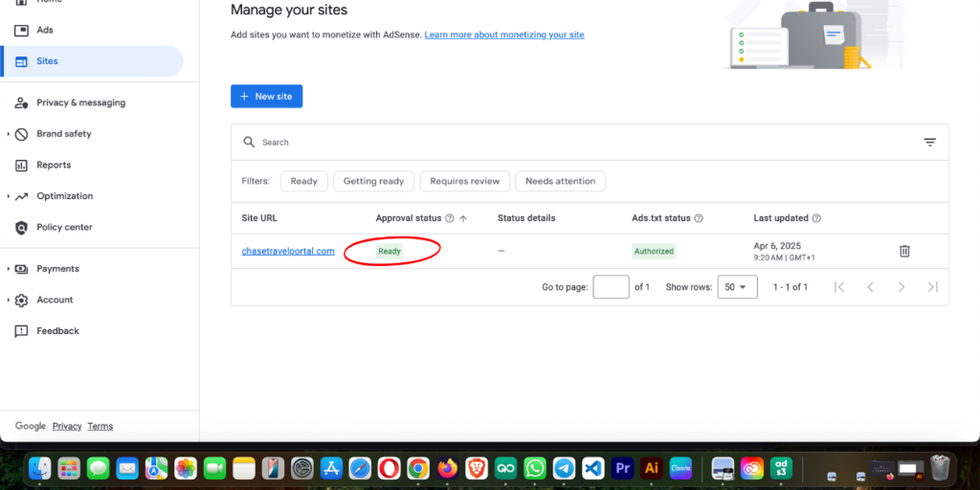Image resolution: width=980 pixels, height=490 pixels.
Task: Apply the Needs attention filter chip
Action: pyautogui.click(x=561, y=181)
